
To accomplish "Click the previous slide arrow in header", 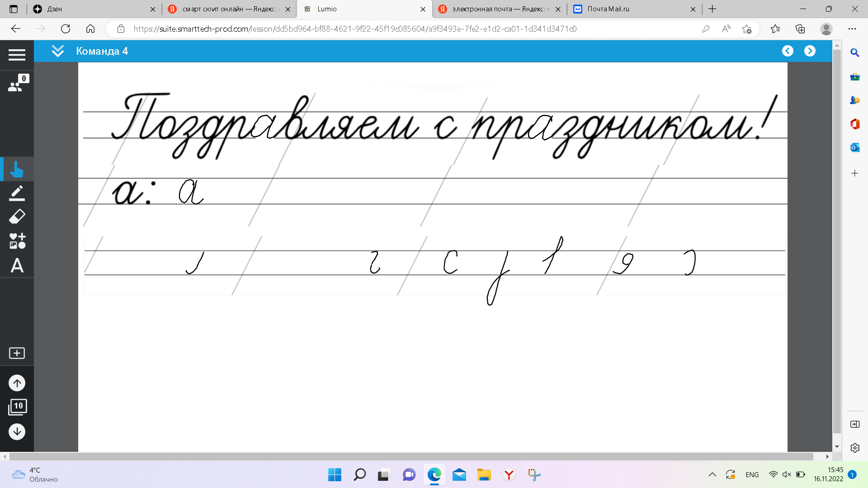I will [788, 51].
